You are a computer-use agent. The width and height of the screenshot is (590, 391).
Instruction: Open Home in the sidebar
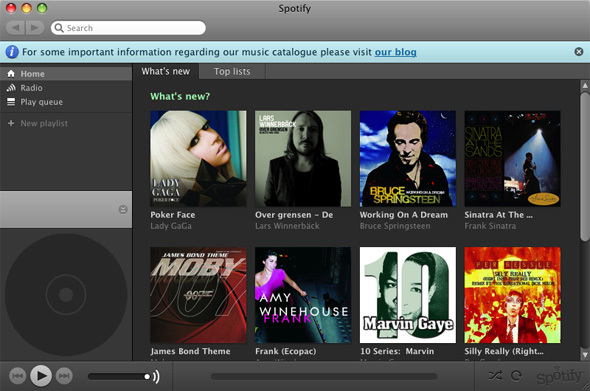pyautogui.click(x=66, y=74)
